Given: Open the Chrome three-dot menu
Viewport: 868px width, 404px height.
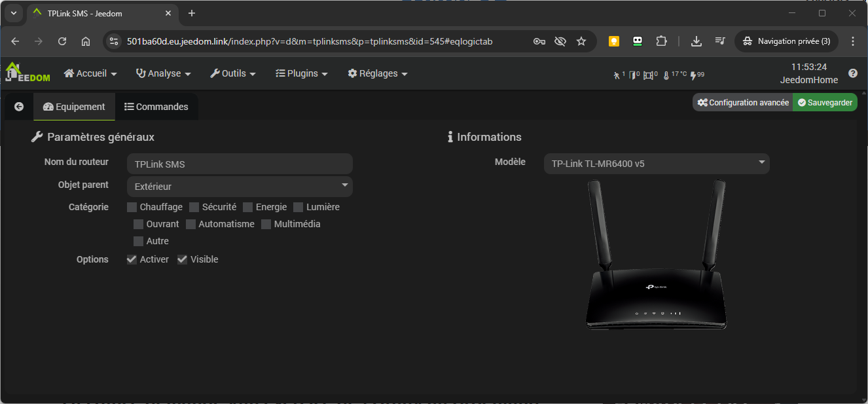Looking at the screenshot, I should click(x=853, y=41).
